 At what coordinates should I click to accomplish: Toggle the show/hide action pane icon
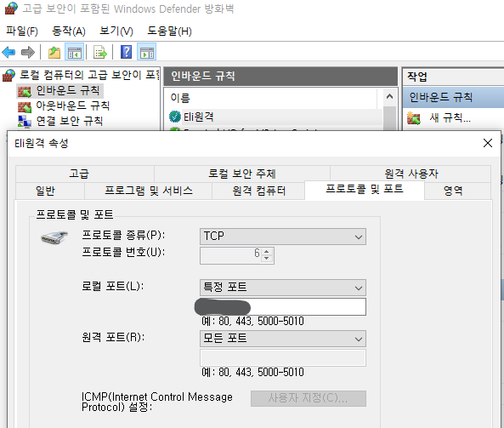[x=146, y=52]
